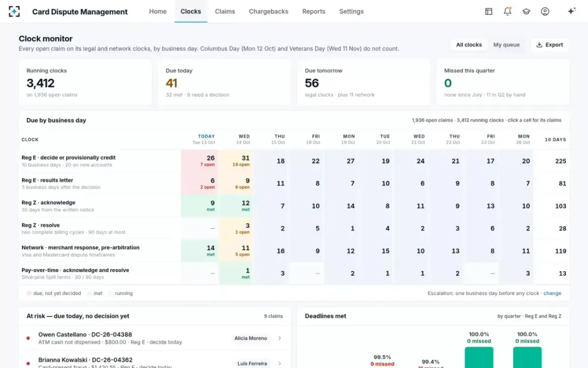Click the 100.0% 0 missed left green bar
The image size is (588, 368).
pos(479,357)
